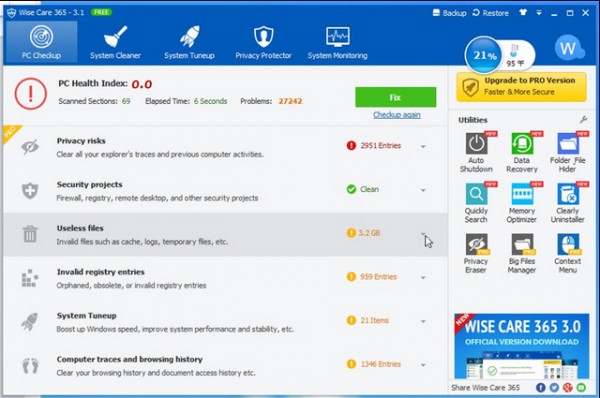The width and height of the screenshot is (600, 398).
Task: Expand Computer traces and browsing history arrow
Action: click(x=423, y=365)
